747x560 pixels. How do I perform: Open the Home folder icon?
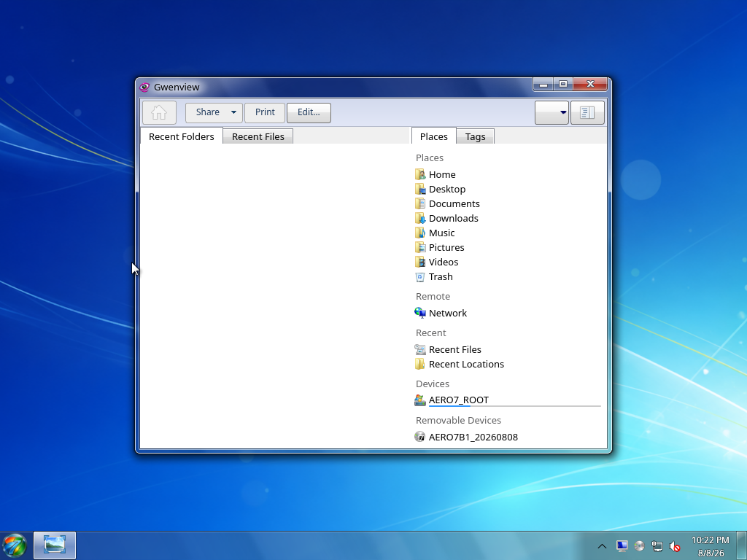420,174
